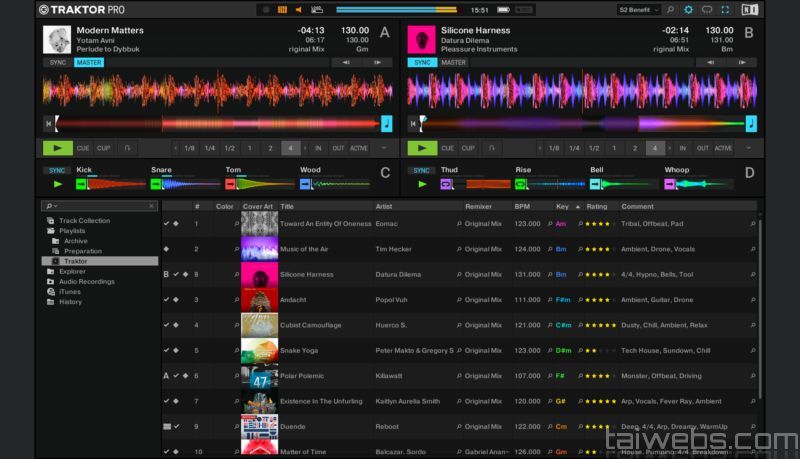Expand Deck A advanced panel arrow

click(384, 148)
